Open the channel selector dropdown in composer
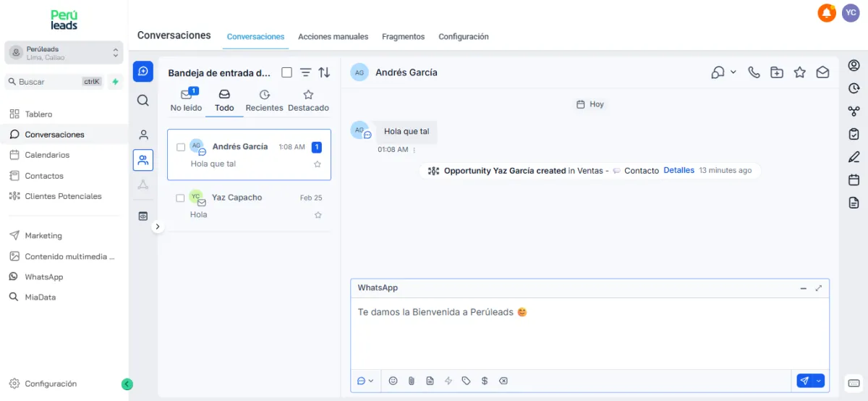Viewport: 868px width, 401px height. [365, 381]
